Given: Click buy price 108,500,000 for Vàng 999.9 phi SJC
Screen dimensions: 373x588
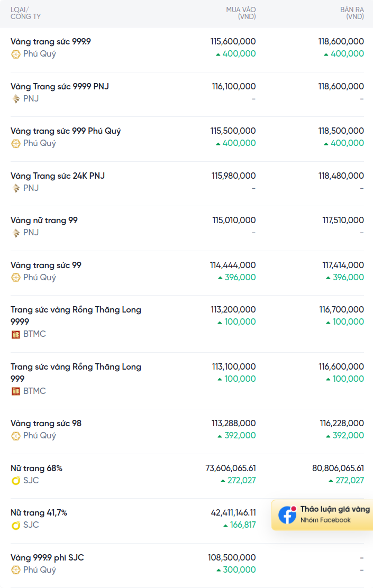Looking at the screenshot, I should point(232,558).
